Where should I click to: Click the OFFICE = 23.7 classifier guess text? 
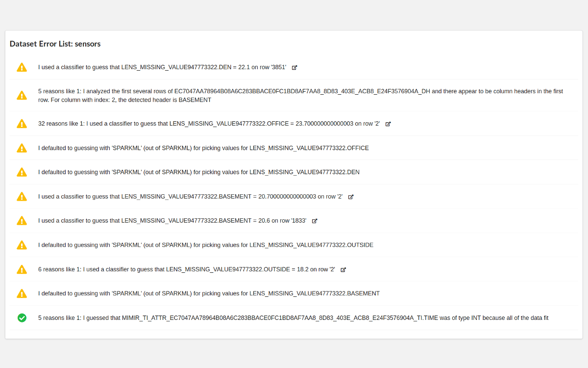209,124
